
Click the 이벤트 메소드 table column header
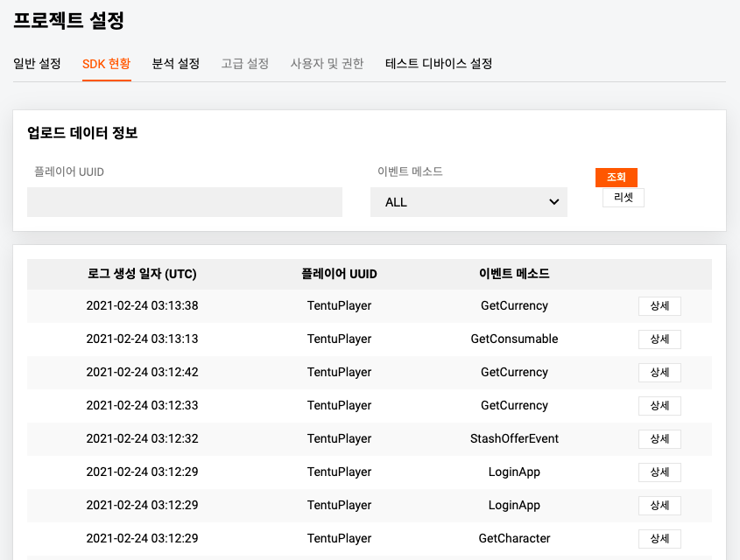514,274
